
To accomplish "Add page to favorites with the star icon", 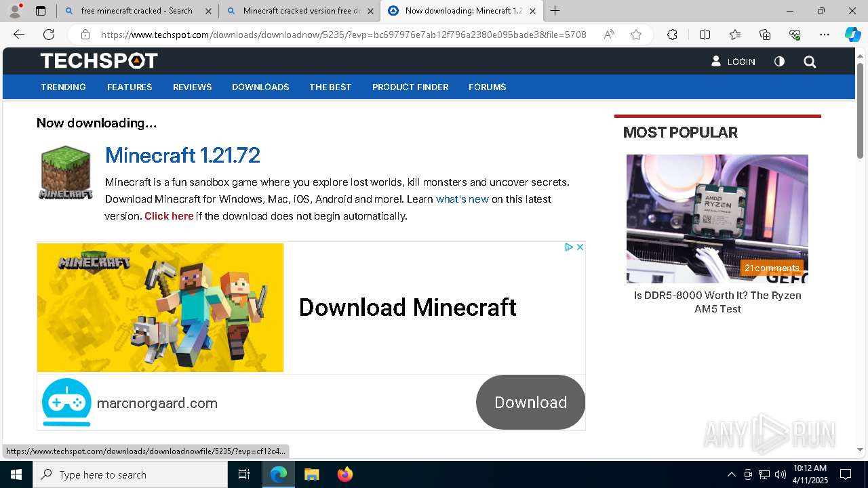I will pos(636,35).
